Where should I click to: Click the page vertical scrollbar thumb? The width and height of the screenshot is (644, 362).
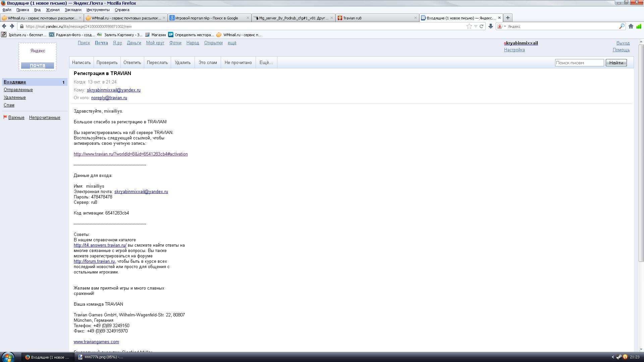tap(641, 153)
